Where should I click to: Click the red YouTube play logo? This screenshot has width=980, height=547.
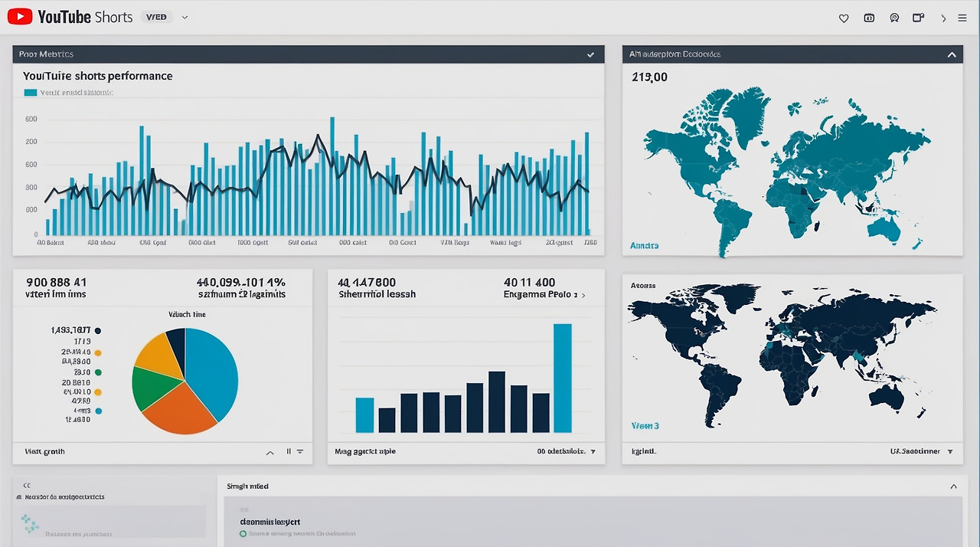[x=20, y=16]
